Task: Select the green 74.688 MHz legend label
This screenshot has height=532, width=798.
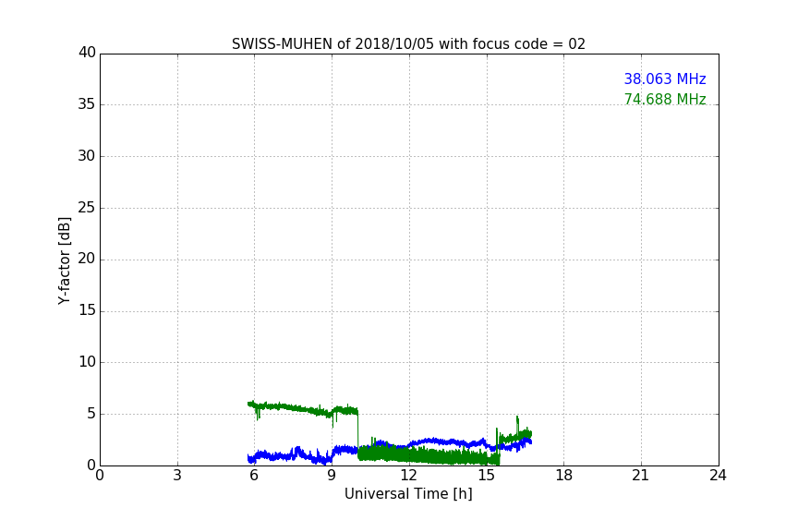Action: (665, 99)
